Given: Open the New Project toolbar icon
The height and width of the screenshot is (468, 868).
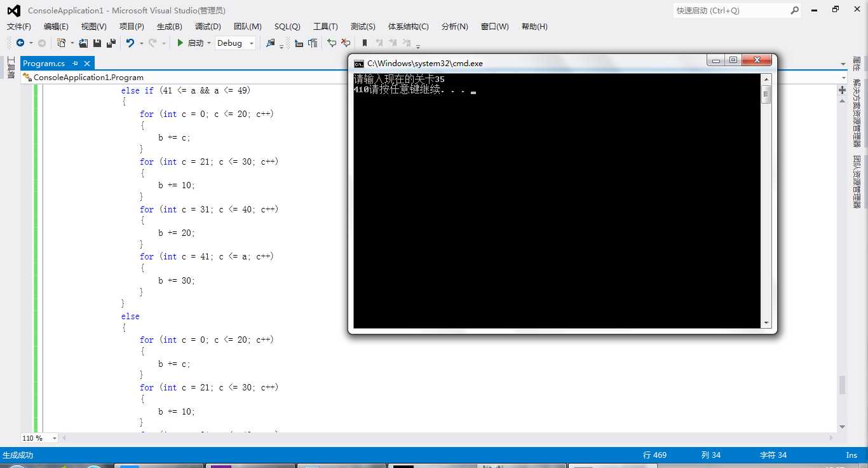Looking at the screenshot, I should pyautogui.click(x=62, y=43).
